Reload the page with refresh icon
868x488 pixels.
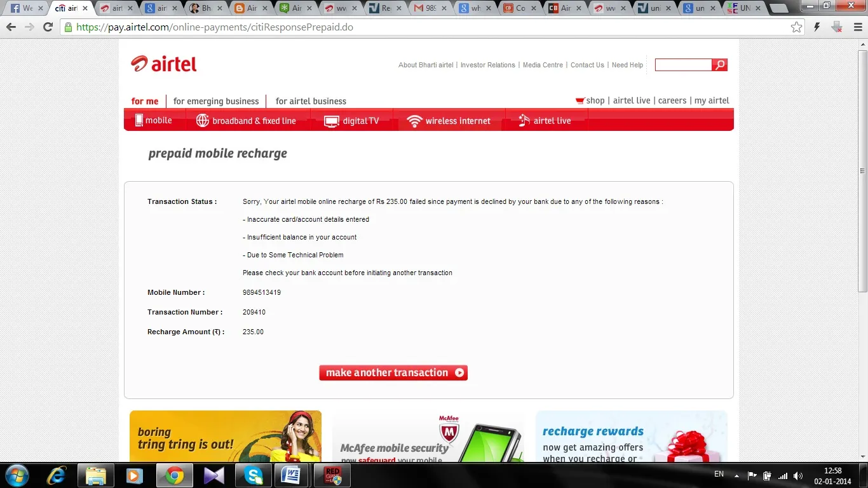(x=48, y=27)
